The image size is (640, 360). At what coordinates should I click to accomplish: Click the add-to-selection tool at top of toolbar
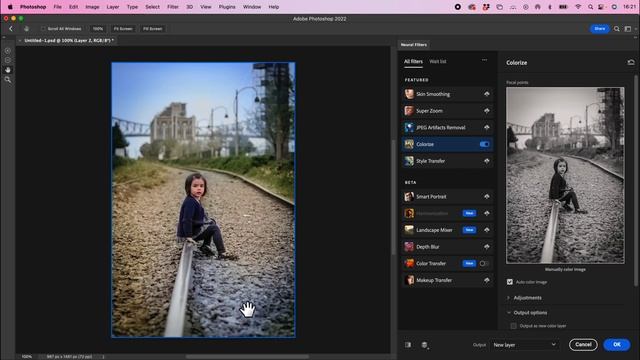pos(8,51)
